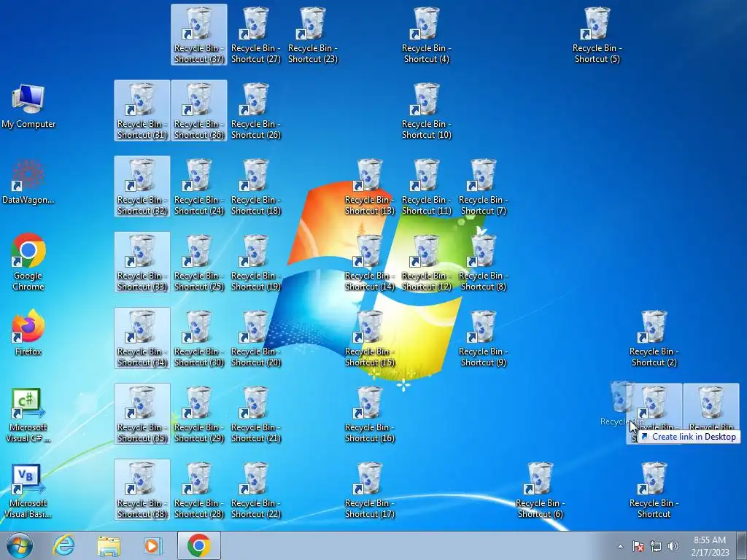
Task: Select the DataWagon shortcut icon
Action: click(28, 182)
